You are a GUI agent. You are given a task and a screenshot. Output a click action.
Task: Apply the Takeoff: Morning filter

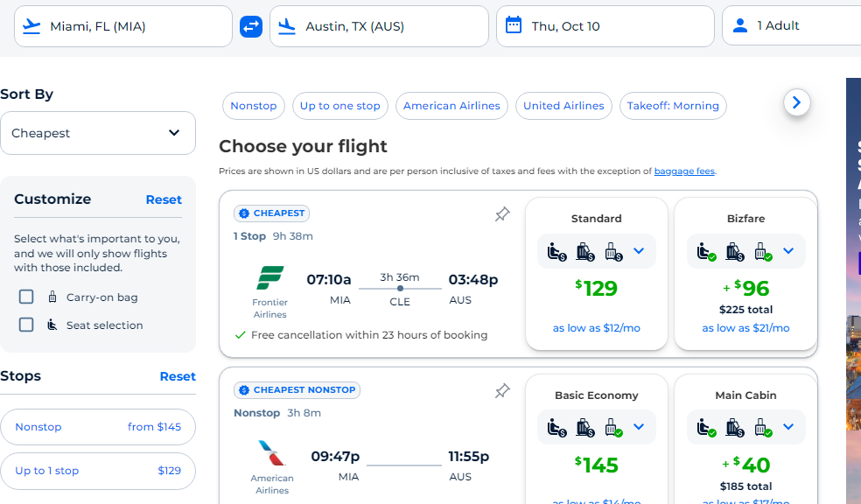click(x=673, y=105)
